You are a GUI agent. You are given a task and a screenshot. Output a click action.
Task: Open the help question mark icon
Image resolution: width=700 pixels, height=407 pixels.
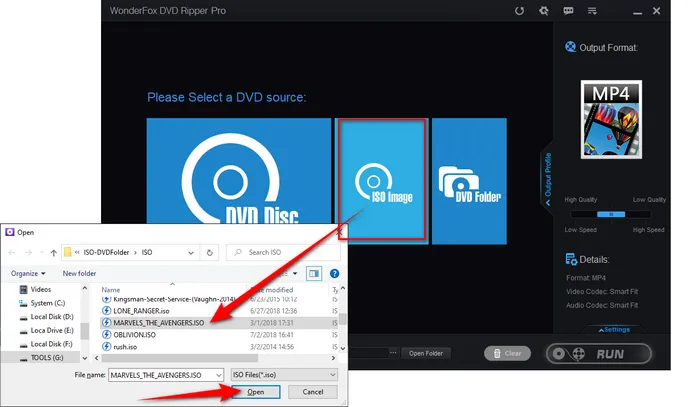click(334, 274)
